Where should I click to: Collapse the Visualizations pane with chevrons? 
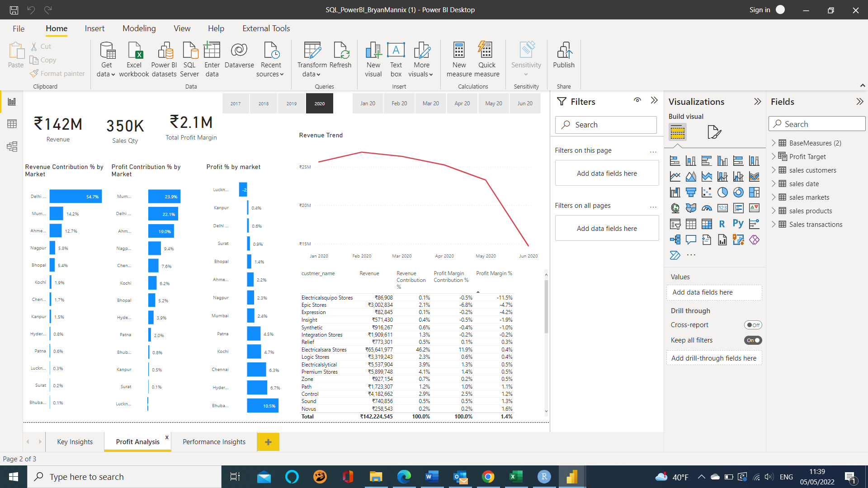pos(757,102)
